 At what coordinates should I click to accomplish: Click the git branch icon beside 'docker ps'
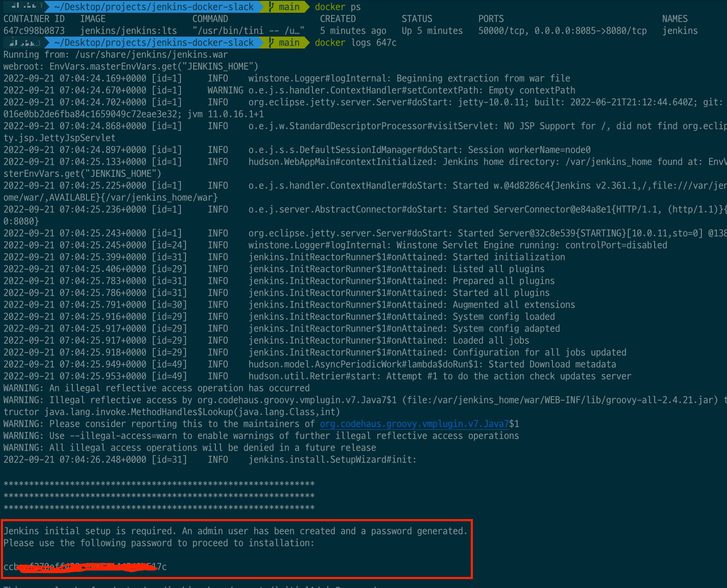point(271,7)
